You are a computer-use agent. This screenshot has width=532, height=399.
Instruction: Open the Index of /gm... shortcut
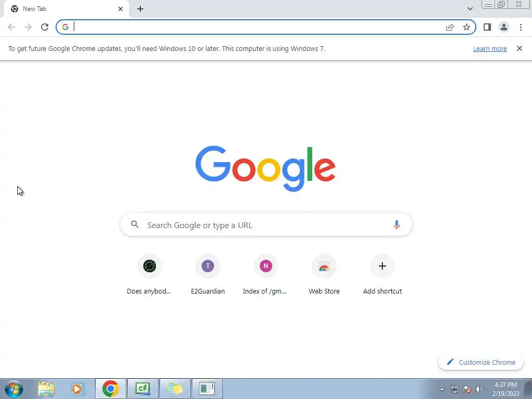265,275
